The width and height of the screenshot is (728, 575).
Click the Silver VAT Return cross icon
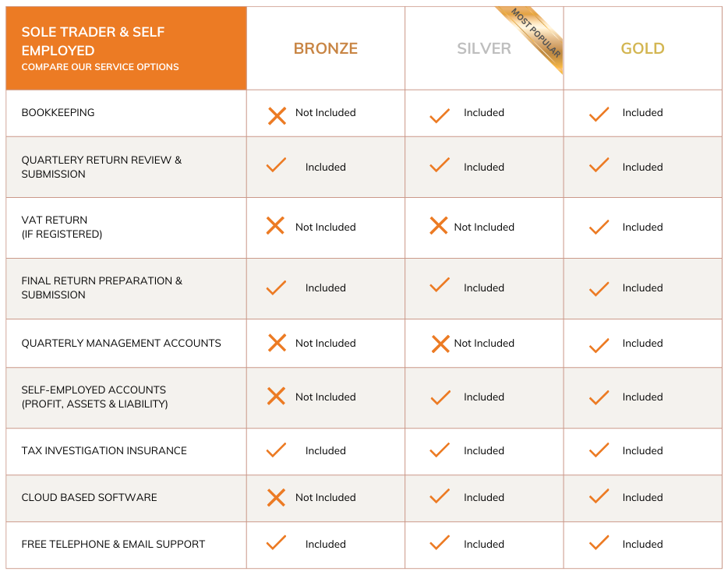click(x=439, y=226)
